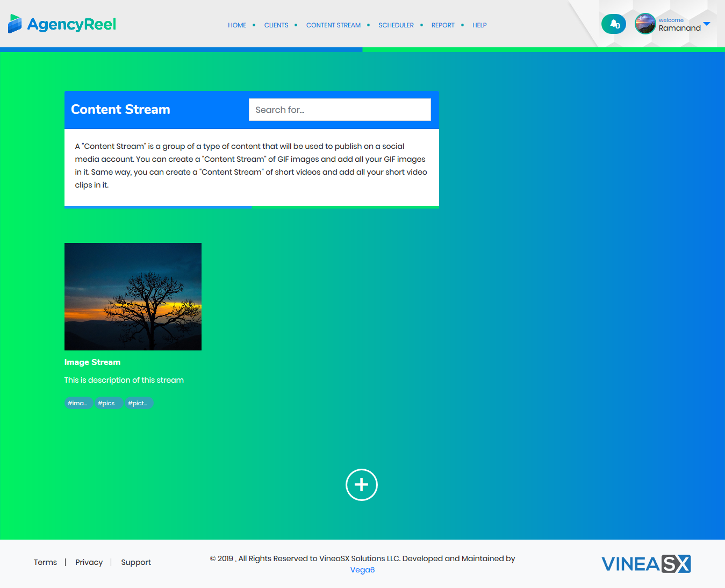Viewport: 725px width, 588px height.
Task: Open the Image Stream thumbnail
Action: [133, 296]
